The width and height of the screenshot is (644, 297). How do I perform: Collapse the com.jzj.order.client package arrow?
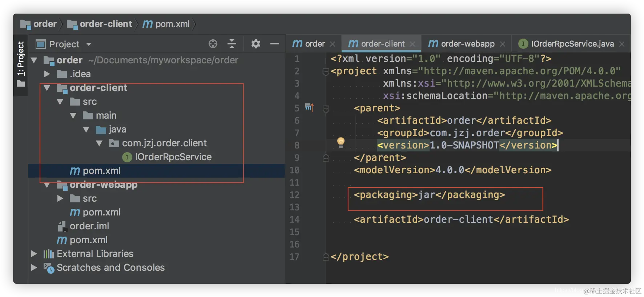pyautogui.click(x=99, y=143)
